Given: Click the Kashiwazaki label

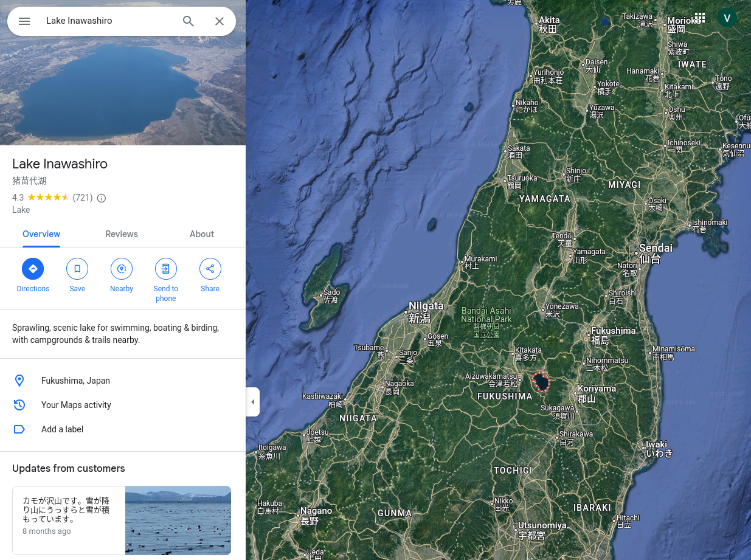Looking at the screenshot, I should click(x=323, y=400).
